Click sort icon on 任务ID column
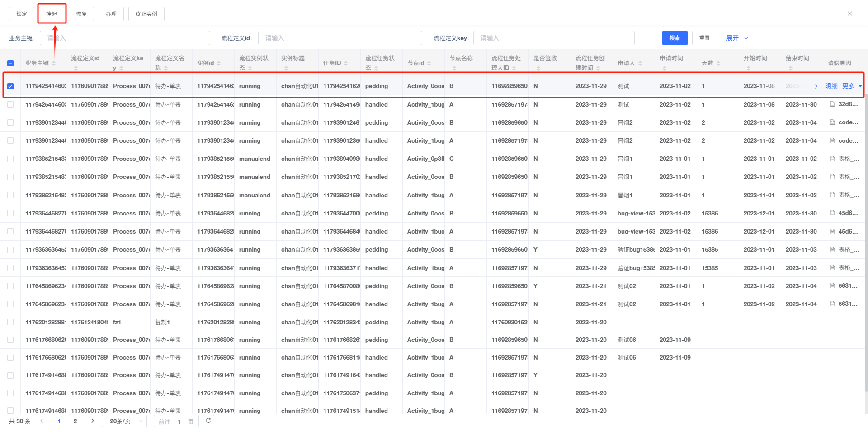Screen dimensions: 868x435 pos(346,63)
